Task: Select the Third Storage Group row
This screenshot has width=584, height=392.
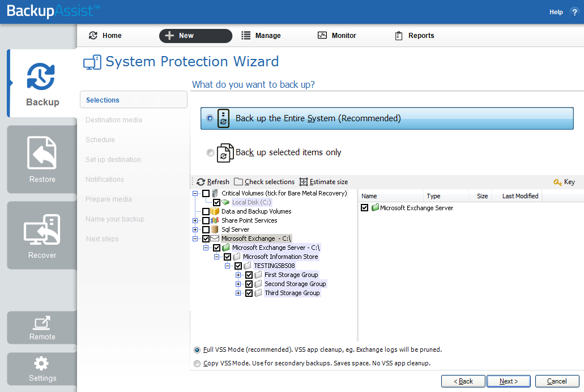Action: [292, 293]
